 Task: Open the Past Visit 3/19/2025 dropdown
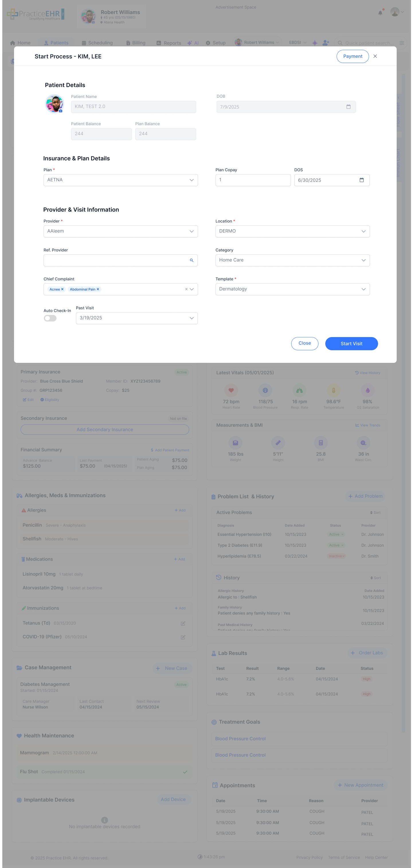(x=137, y=318)
